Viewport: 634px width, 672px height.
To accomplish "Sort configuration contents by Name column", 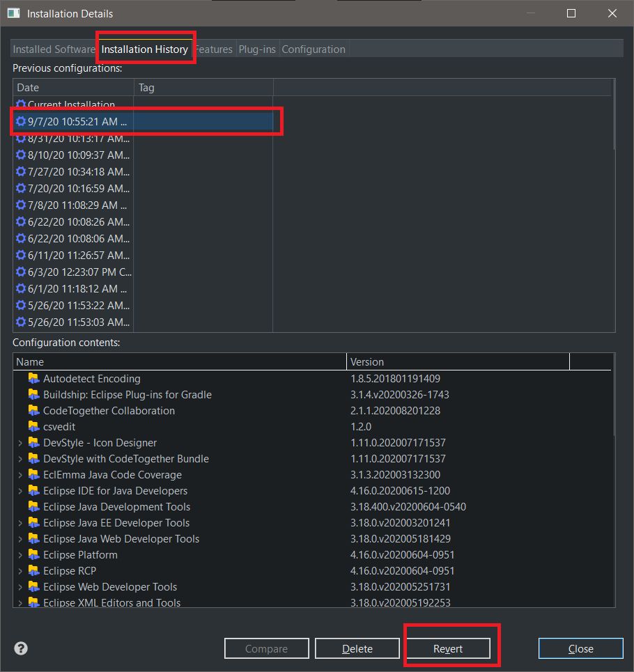I will click(180, 361).
